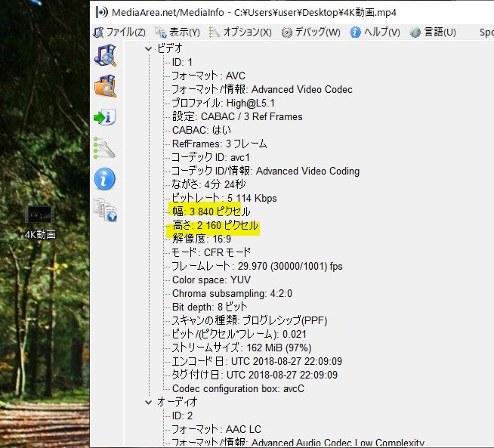494x448 pixels.
Task: Click the MediaInfo title bar app icon
Action: click(101, 12)
